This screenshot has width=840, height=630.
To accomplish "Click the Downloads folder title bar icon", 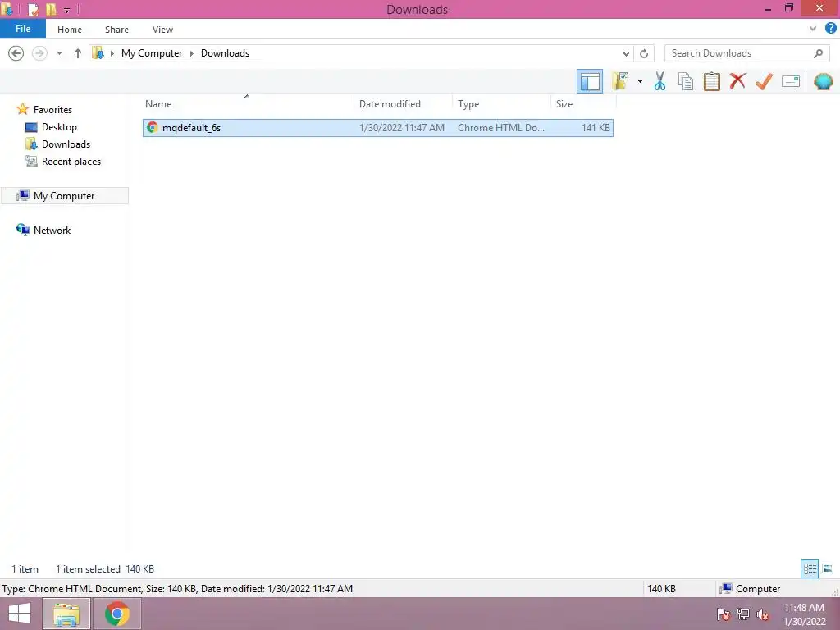I will click(7, 9).
